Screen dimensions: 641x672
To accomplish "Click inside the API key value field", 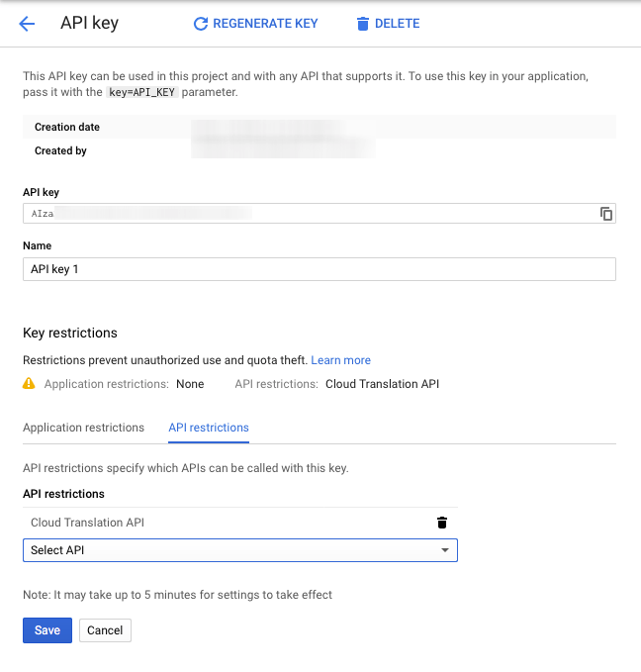I will (x=307, y=214).
